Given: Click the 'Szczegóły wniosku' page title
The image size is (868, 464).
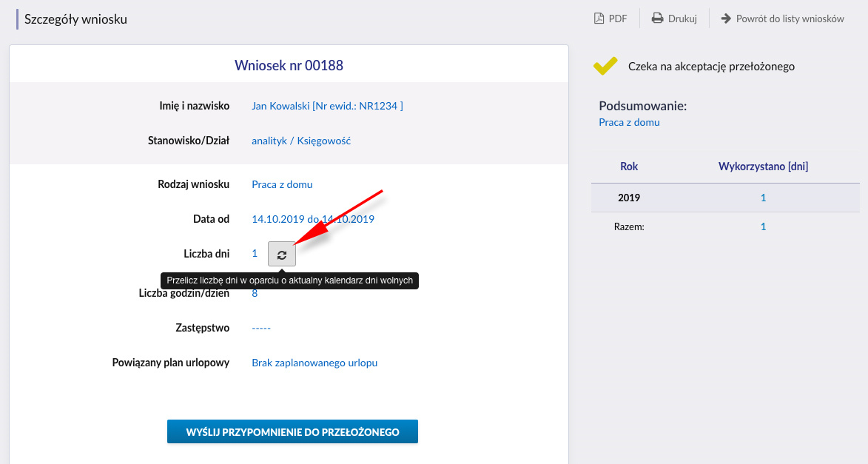Looking at the screenshot, I should pyautogui.click(x=75, y=19).
